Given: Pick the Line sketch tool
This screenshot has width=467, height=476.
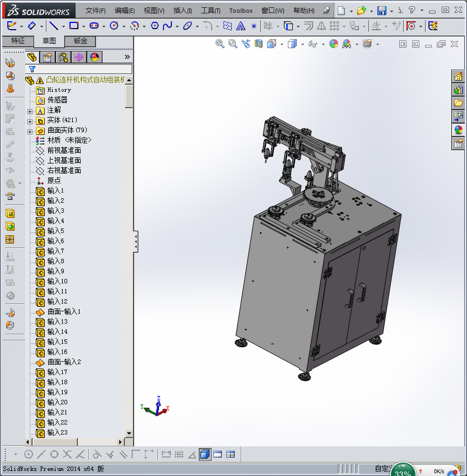Looking at the screenshot, I should click(x=54, y=26).
